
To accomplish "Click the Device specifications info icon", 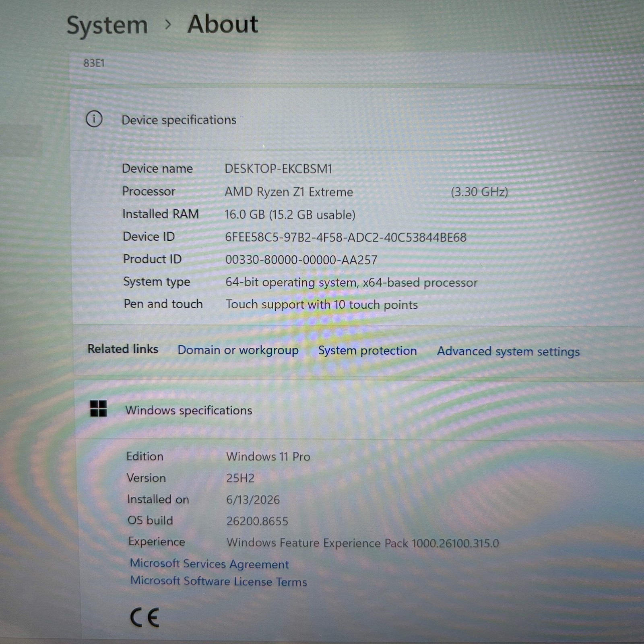I will (94, 119).
